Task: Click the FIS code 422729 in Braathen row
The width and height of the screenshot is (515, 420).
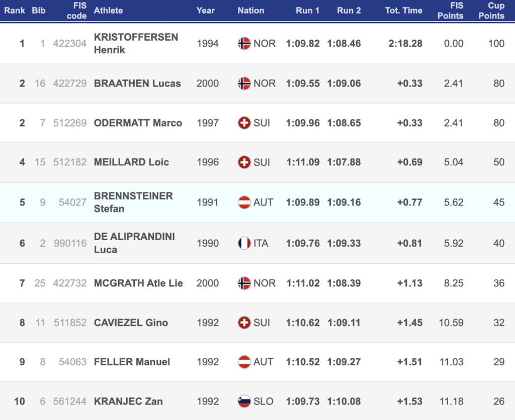Action: click(70, 83)
